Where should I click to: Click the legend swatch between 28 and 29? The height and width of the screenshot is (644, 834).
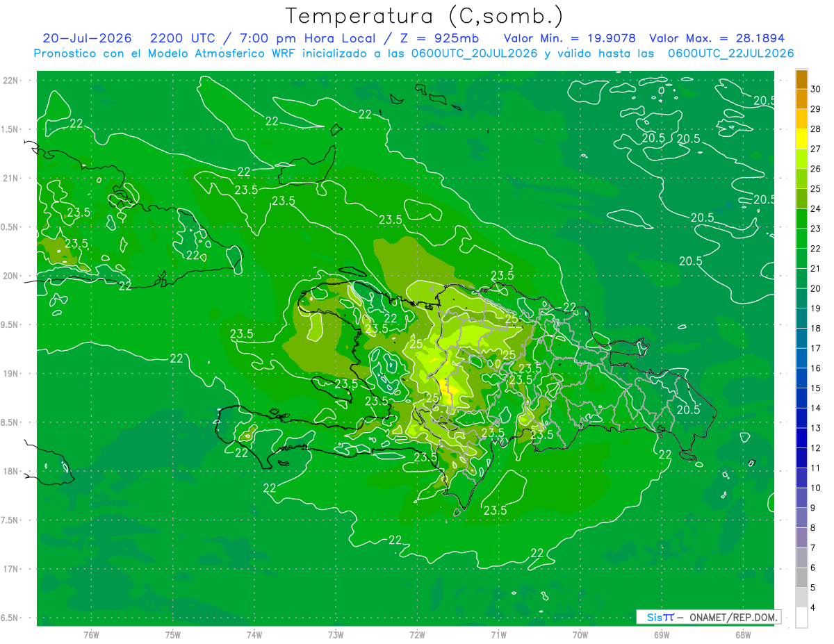pos(801,119)
